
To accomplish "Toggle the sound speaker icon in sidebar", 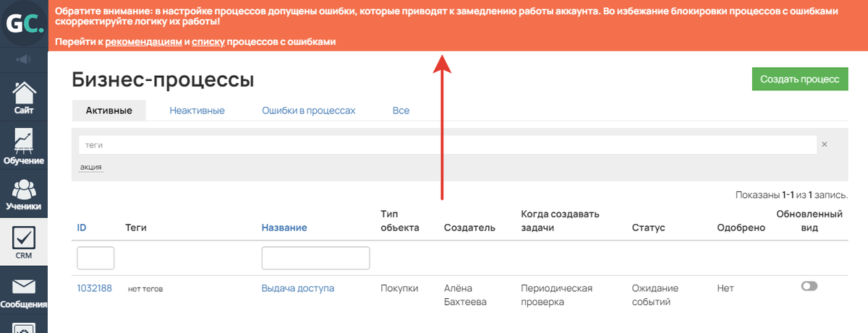I will tap(23, 59).
